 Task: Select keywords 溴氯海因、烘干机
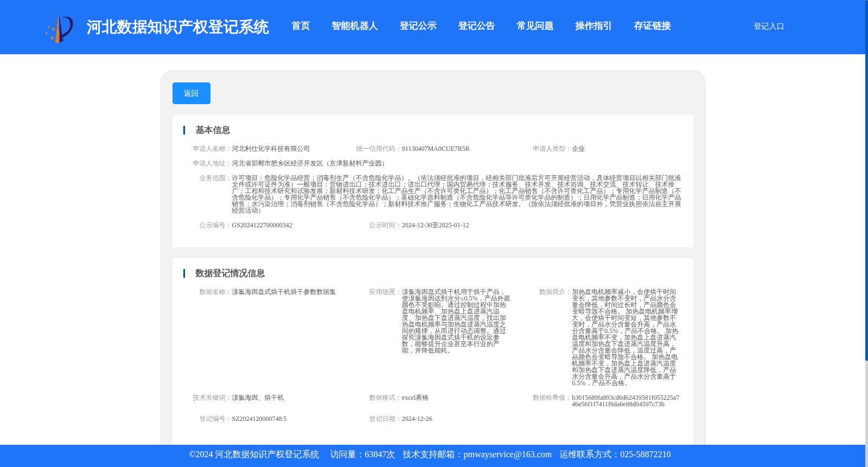[258, 398]
